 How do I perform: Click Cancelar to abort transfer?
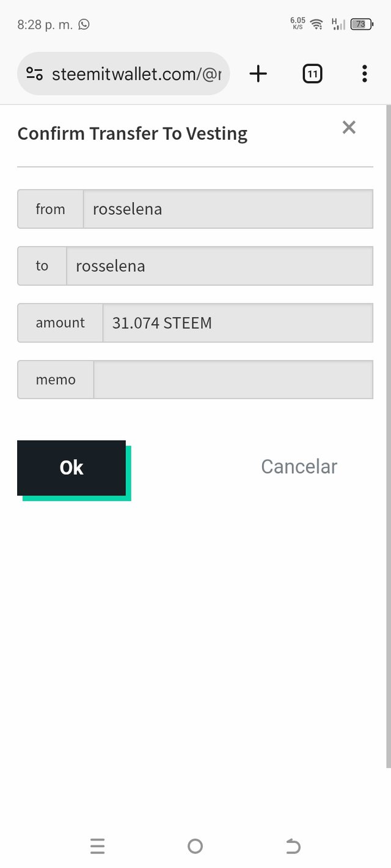(299, 466)
